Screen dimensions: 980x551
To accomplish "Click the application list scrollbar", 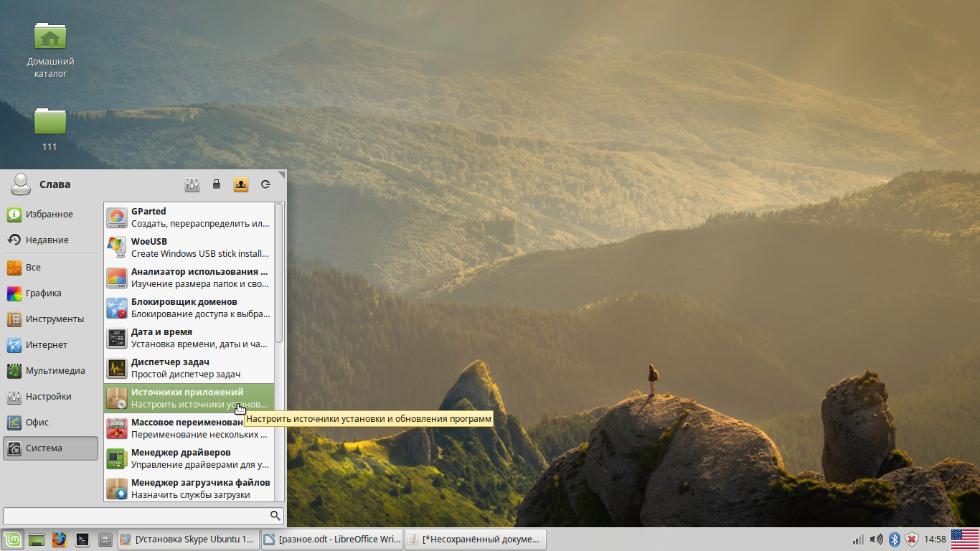I will click(279, 273).
